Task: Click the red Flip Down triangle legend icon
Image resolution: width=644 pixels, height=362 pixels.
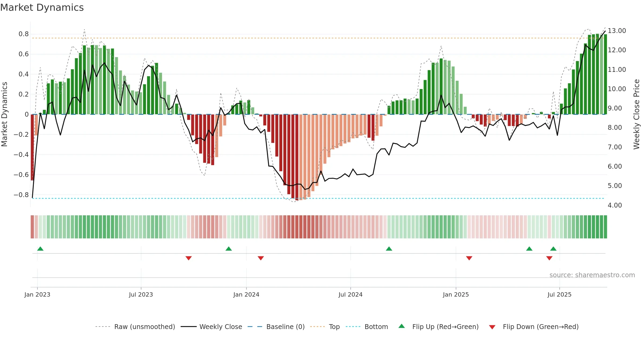Action: 492,327
